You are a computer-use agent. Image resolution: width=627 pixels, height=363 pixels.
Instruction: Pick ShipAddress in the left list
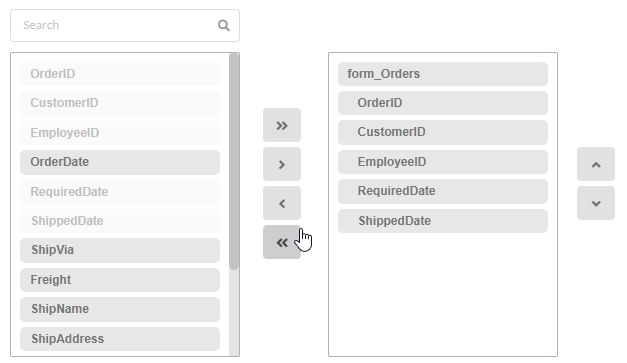pyautogui.click(x=120, y=339)
